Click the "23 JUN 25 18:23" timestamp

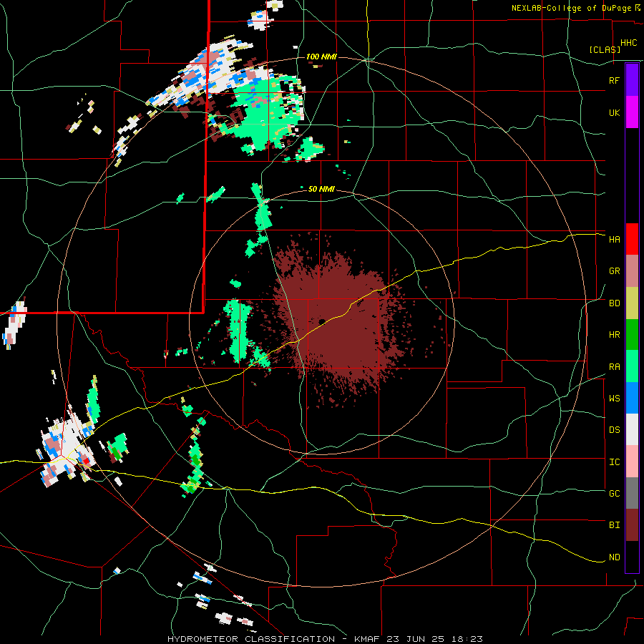434,639
